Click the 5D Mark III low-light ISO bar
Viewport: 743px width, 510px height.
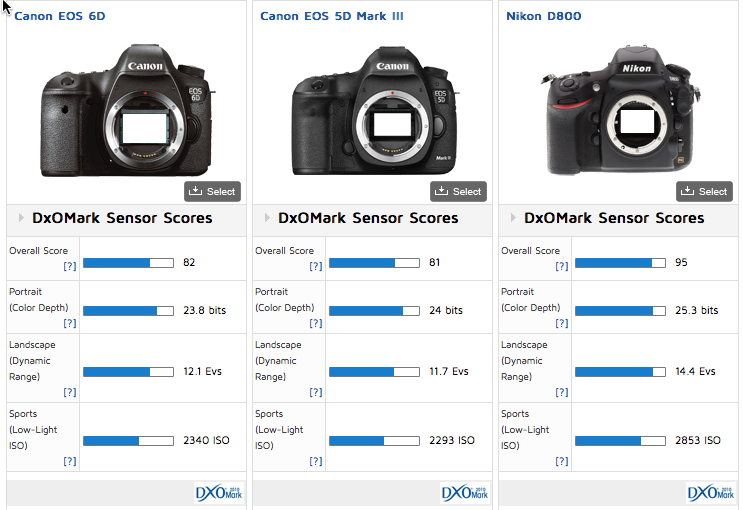[x=374, y=441]
